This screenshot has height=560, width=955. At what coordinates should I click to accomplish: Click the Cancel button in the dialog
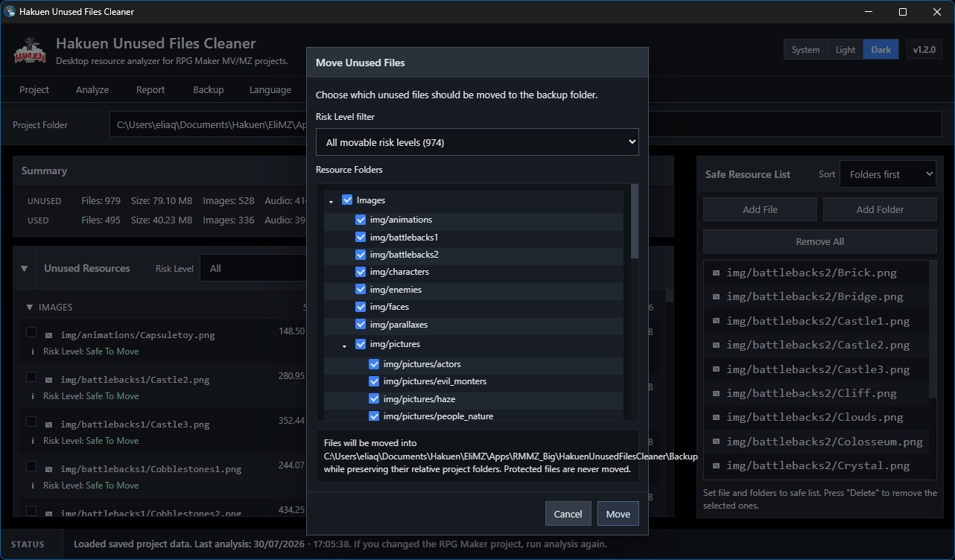(x=568, y=514)
